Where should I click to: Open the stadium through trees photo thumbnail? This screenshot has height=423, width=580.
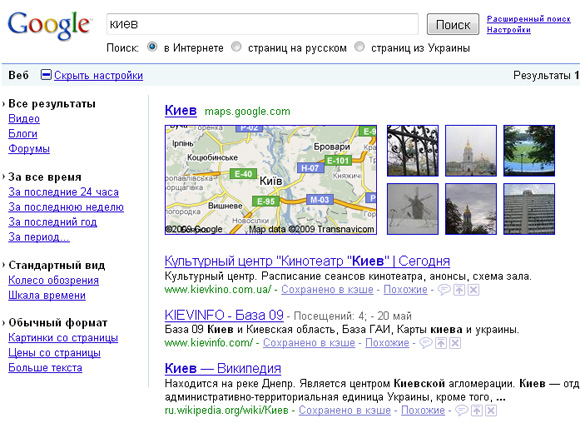tap(529, 150)
